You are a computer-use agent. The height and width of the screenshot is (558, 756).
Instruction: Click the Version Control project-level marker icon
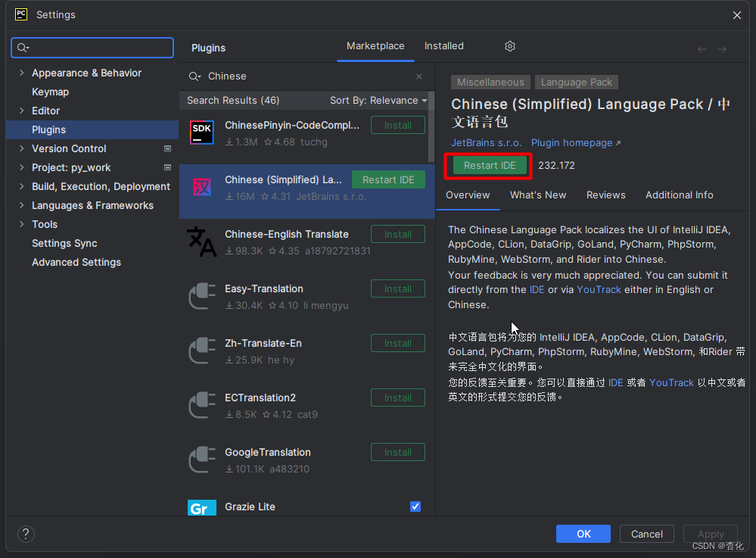pyautogui.click(x=167, y=148)
